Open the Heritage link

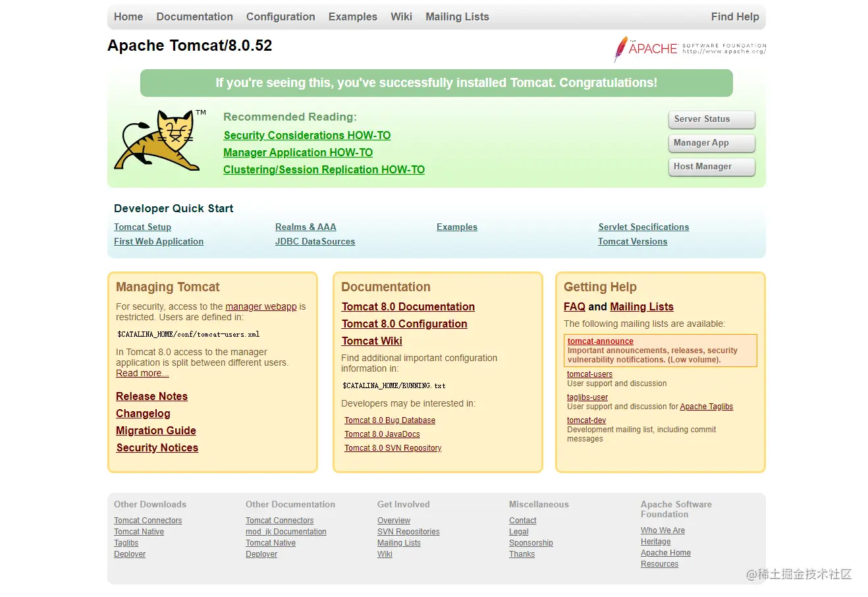pos(655,542)
